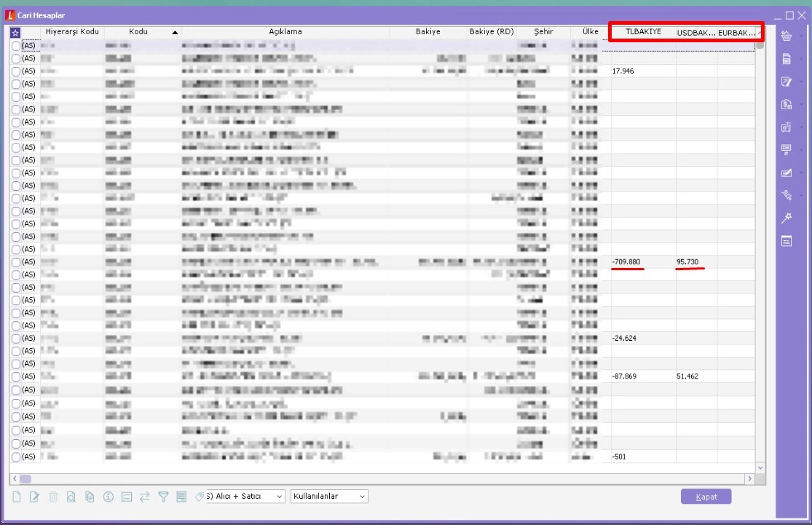Click the table view icon after the funnel
The width and height of the screenshot is (812, 525).
click(x=181, y=497)
